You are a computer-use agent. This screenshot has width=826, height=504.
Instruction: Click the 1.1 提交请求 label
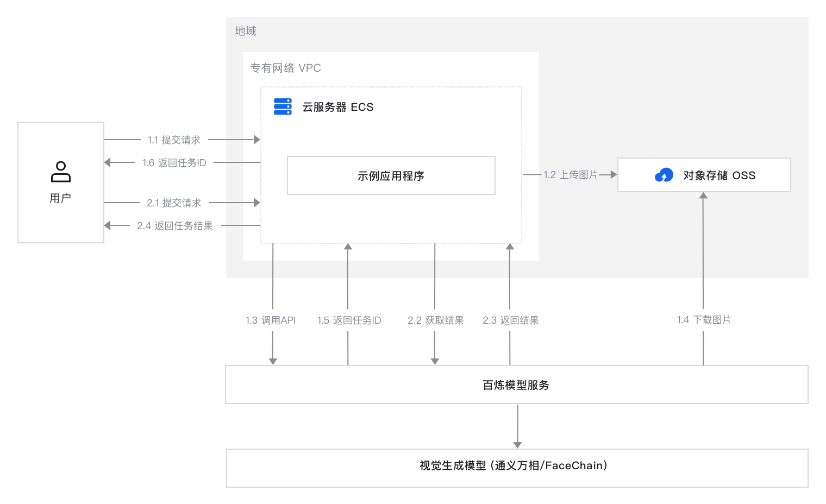coord(174,140)
